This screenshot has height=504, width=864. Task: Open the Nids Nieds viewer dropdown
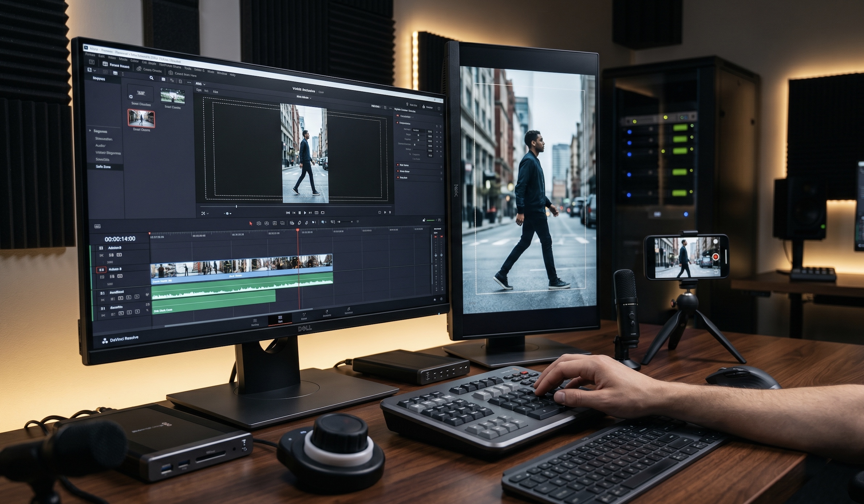click(x=304, y=97)
